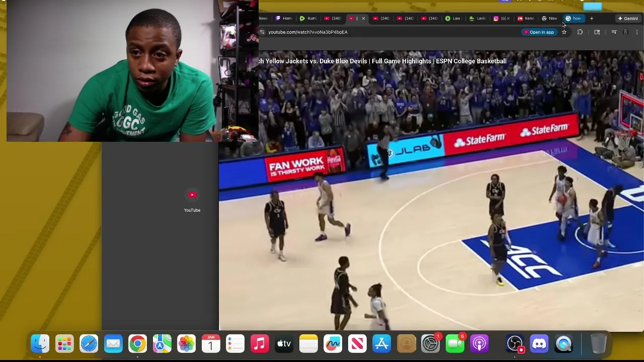Open Calendar from the dock
This screenshot has width=644, height=362.
211,344
